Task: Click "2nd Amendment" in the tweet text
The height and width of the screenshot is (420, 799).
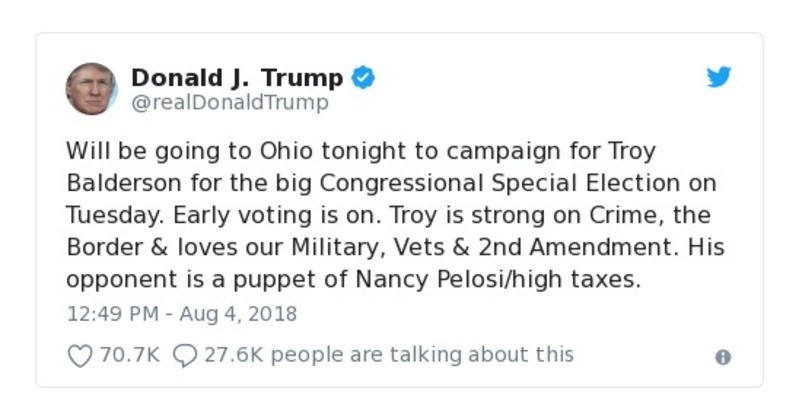Action: tap(608, 247)
